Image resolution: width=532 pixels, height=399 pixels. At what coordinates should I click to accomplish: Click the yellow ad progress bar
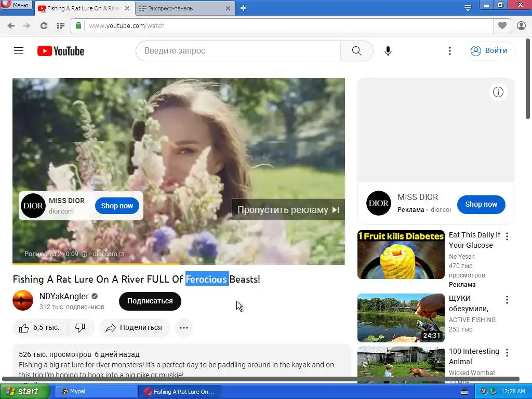pyautogui.click(x=96, y=263)
